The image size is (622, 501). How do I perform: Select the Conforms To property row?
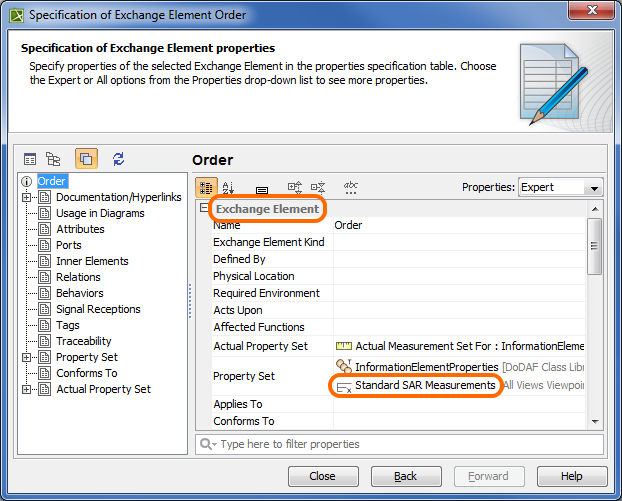click(398, 421)
